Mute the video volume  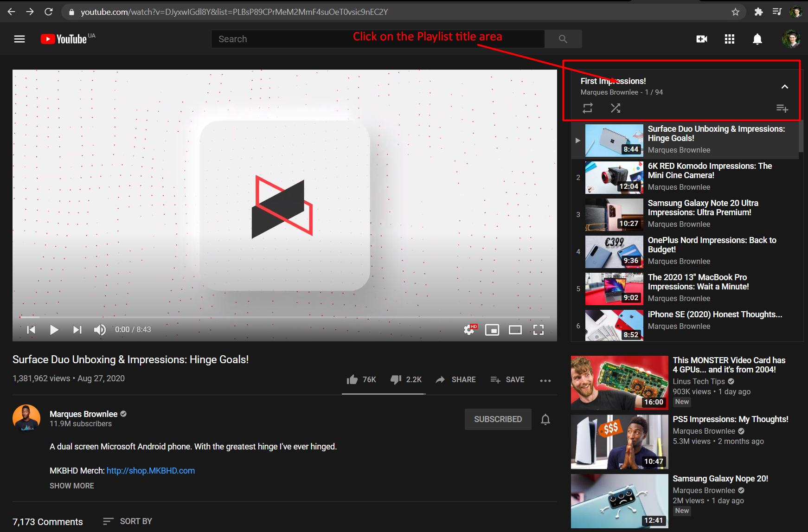click(x=100, y=329)
